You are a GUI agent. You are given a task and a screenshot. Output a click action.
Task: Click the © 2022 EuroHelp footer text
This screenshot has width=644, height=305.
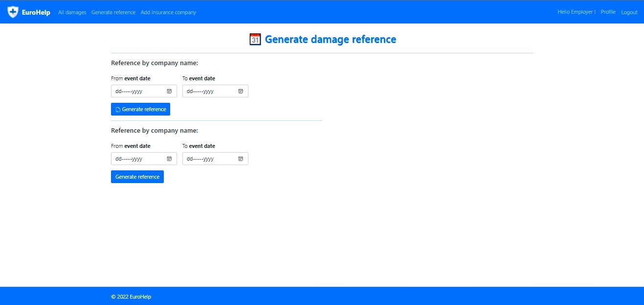pyautogui.click(x=131, y=297)
